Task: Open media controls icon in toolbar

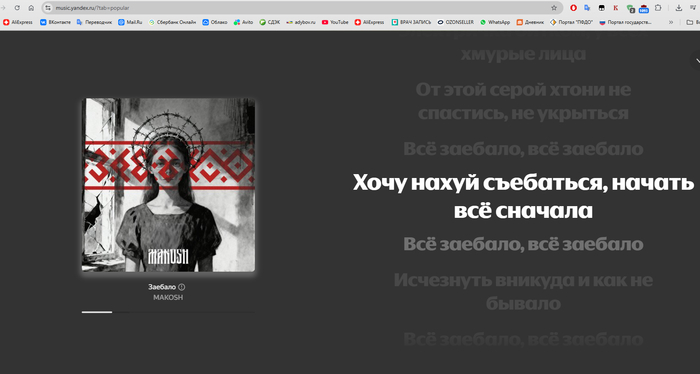Action: 693,8
